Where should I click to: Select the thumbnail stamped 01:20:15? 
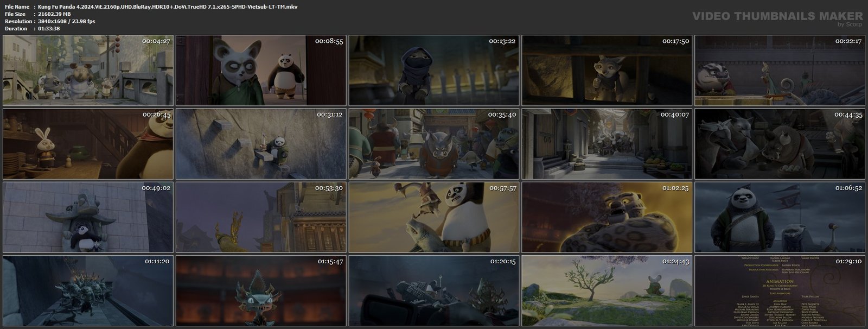(x=434, y=290)
